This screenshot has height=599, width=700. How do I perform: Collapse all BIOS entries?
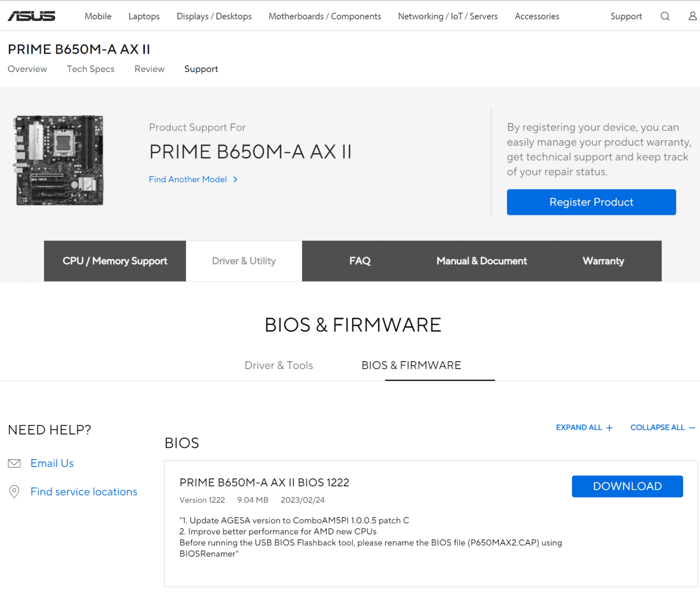[x=662, y=427]
